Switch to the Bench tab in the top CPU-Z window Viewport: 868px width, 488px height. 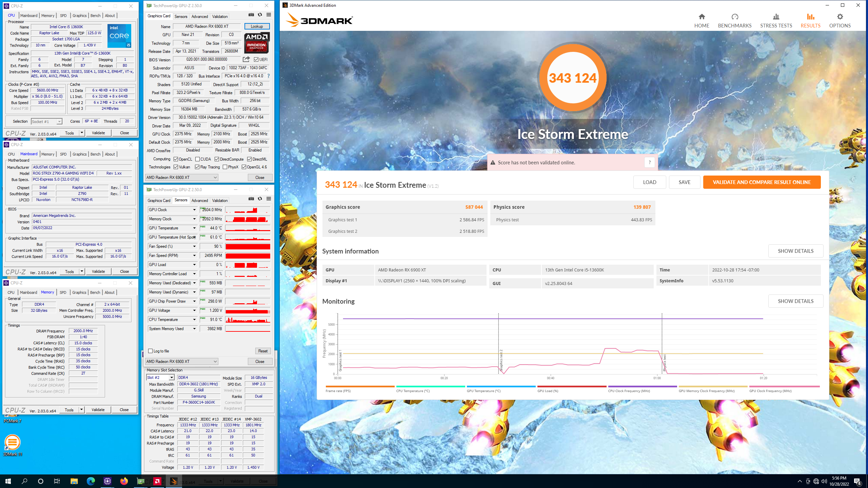pos(95,16)
